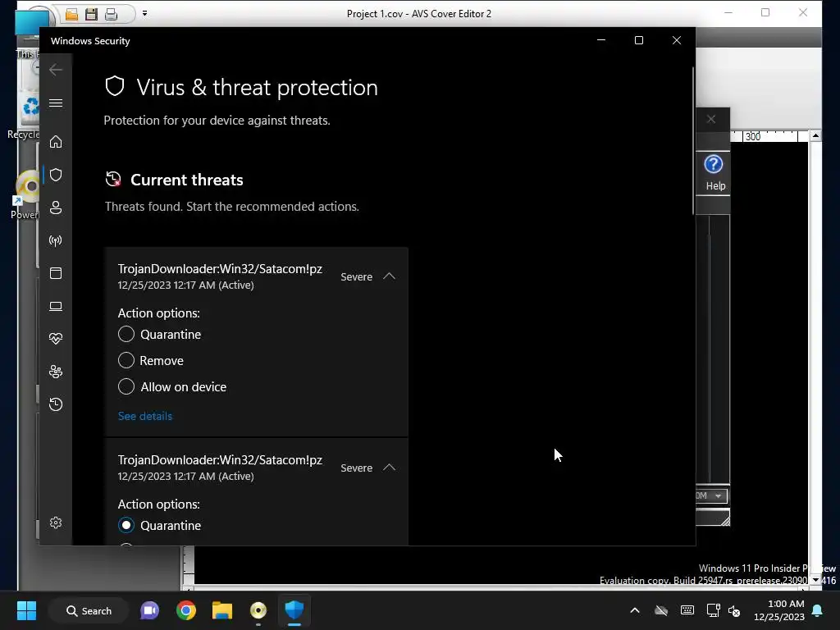Click the muted volume tray icon
Image resolution: width=840 pixels, height=630 pixels.
(x=734, y=610)
